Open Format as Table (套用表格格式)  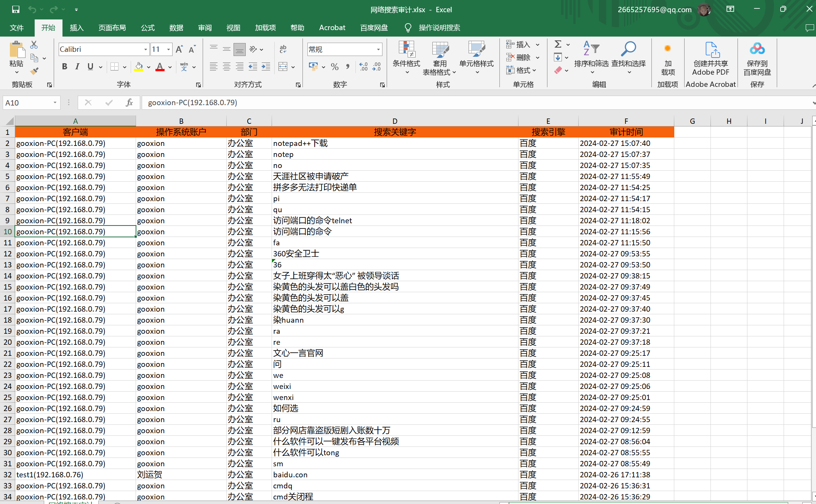click(x=440, y=58)
